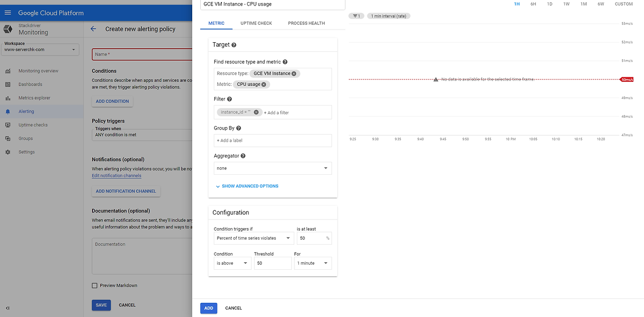644x317 pixels.
Task: Go back using the left arrow
Action: (x=93, y=29)
